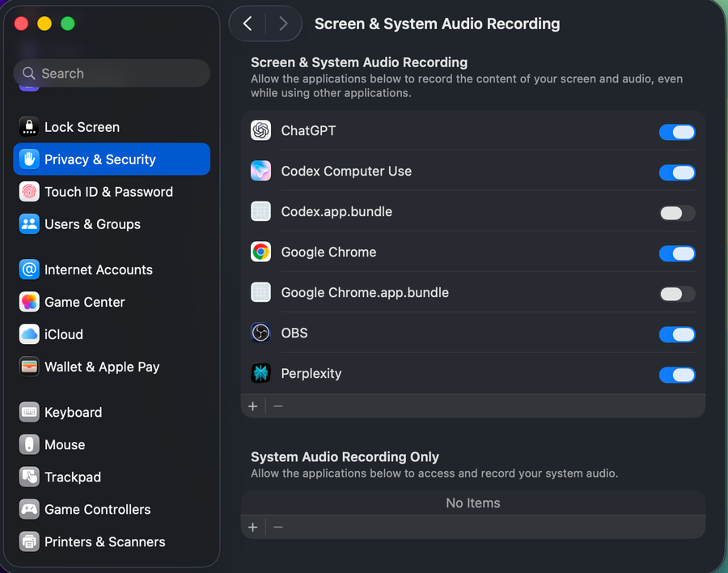Click the Mouse sidebar icon

click(29, 445)
